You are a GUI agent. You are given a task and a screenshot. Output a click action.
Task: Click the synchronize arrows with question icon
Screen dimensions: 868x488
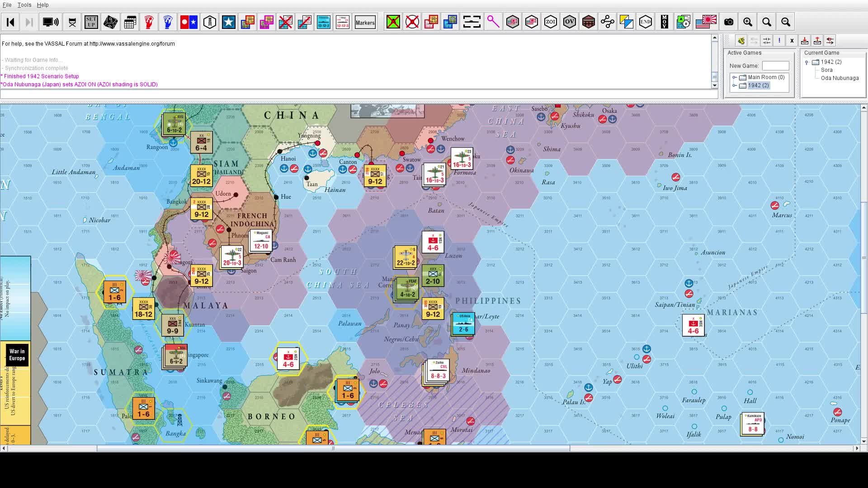click(830, 41)
